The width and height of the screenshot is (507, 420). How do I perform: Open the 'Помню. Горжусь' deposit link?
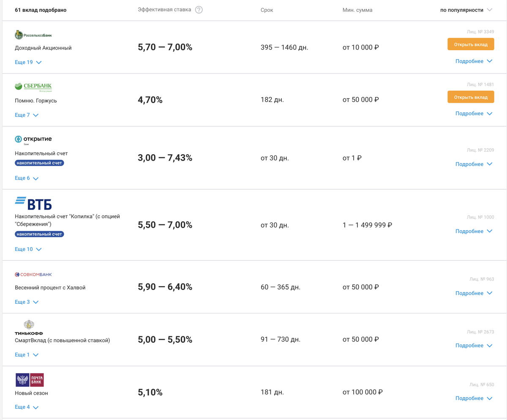point(36,101)
